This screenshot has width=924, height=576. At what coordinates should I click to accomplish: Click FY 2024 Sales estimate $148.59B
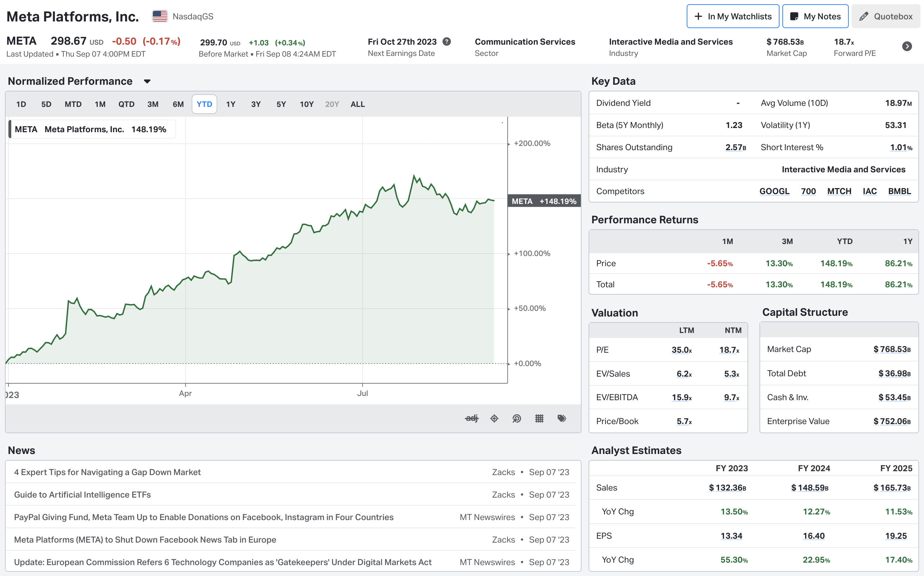[x=810, y=488]
